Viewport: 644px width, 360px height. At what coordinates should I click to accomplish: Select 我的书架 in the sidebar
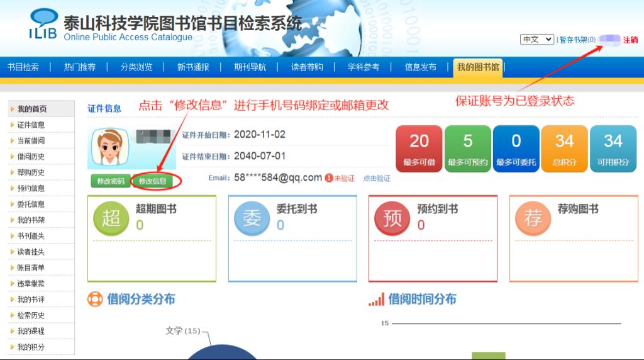point(41,220)
